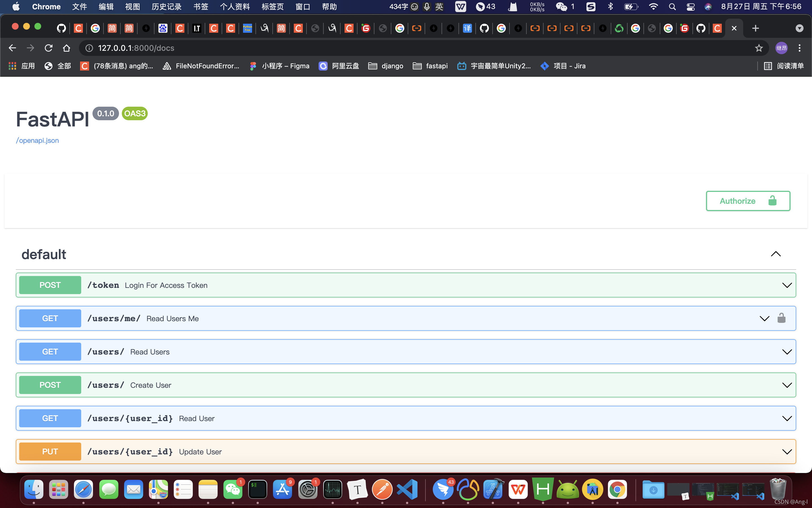The height and width of the screenshot is (508, 812).
Task: Open the Terminal app from the Dock
Action: point(257,489)
